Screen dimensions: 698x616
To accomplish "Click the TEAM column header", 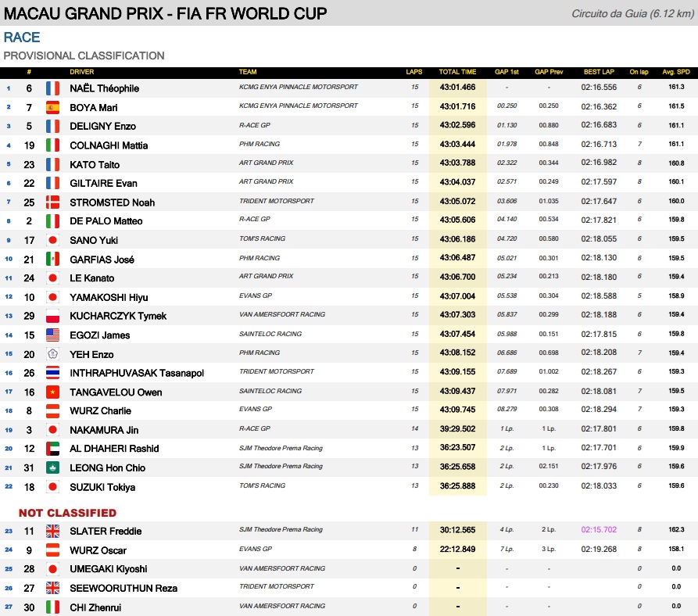I will coord(248,72).
